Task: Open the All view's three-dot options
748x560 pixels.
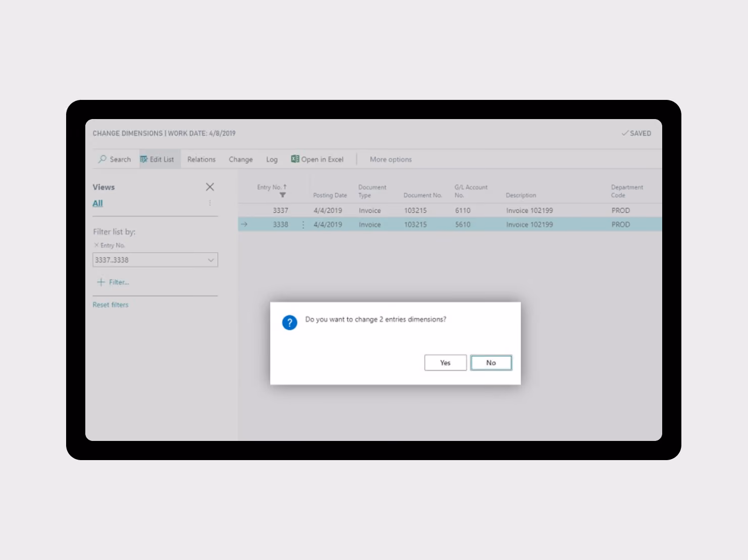Action: pyautogui.click(x=210, y=203)
